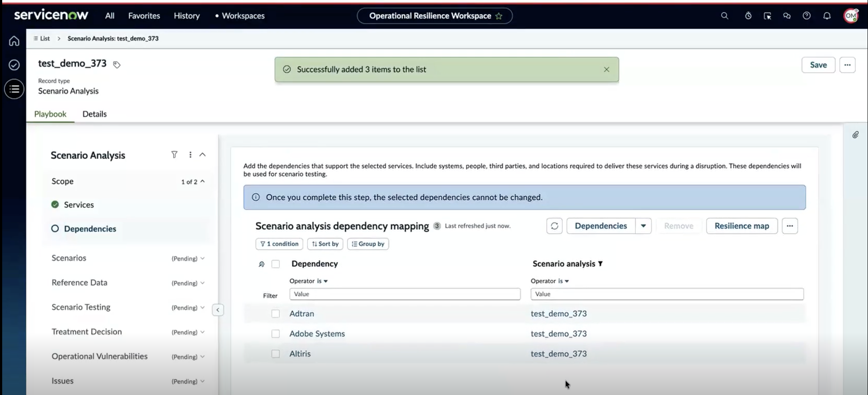
Task: Open the help question mark icon
Action: tap(807, 16)
